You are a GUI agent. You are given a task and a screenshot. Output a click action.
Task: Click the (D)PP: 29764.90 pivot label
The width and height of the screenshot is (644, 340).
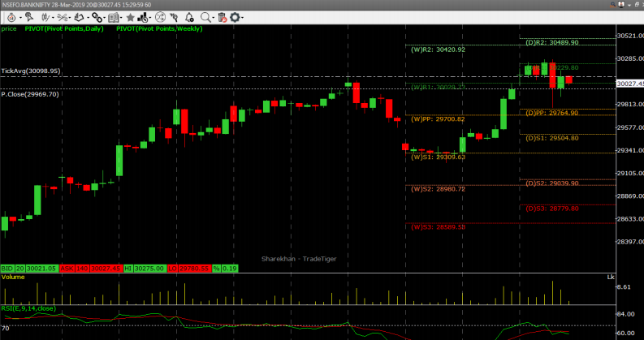[x=552, y=113]
